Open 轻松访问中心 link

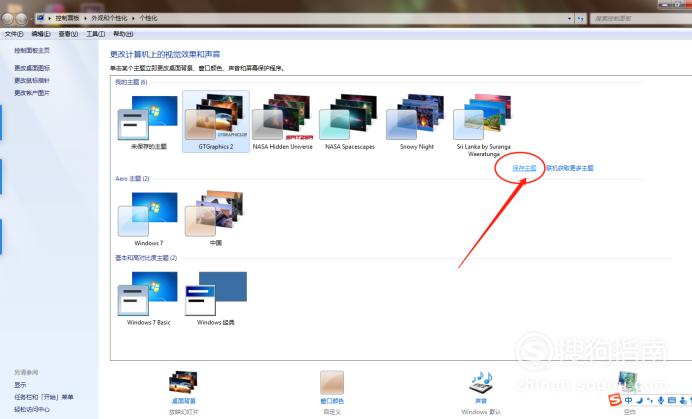(32, 409)
